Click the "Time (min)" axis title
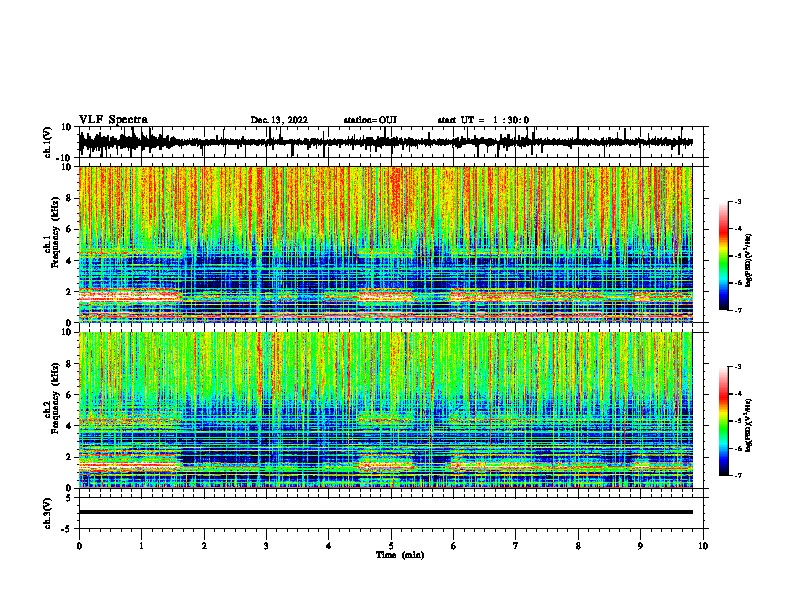792x612 pixels. click(400, 555)
